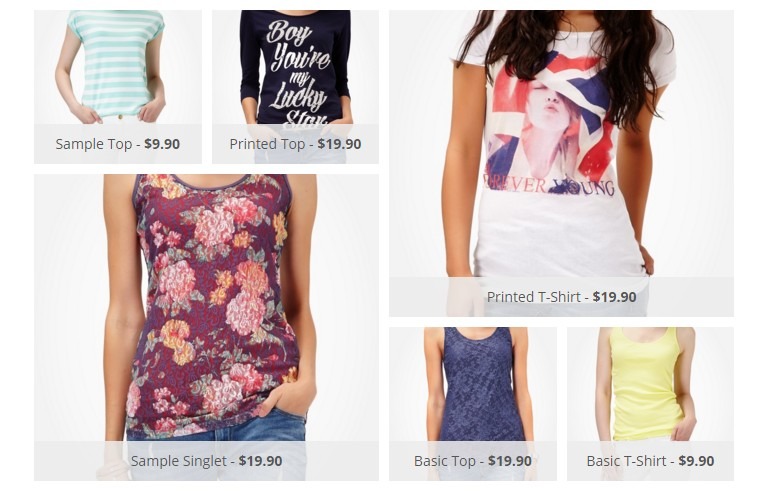Click the Printed T-Shirt - $19.90 caption
The image size is (768, 491).
pos(561,297)
